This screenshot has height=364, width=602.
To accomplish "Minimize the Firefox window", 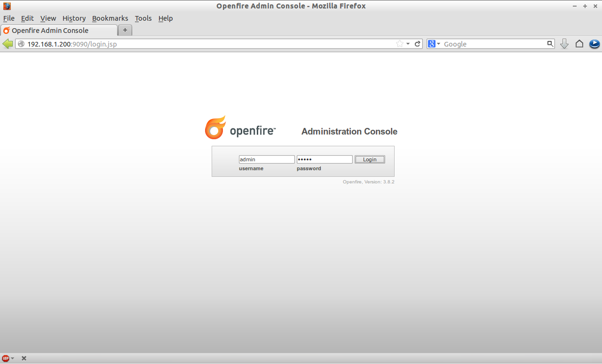I will [x=575, y=6].
